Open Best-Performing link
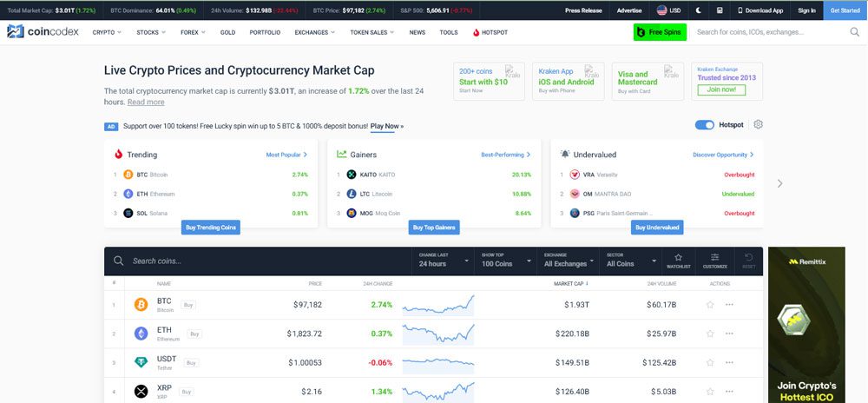 click(506, 155)
